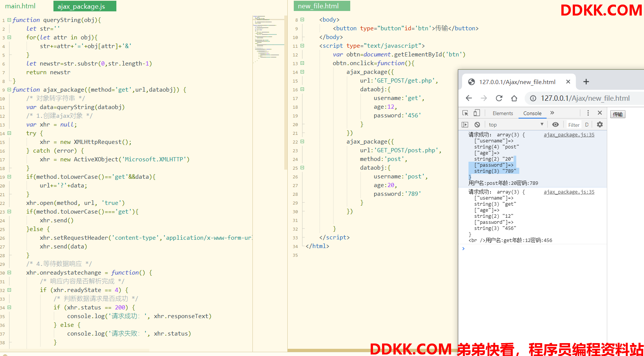Click the console input prompt arrow
Screen dimensions: 644x356
click(x=463, y=248)
